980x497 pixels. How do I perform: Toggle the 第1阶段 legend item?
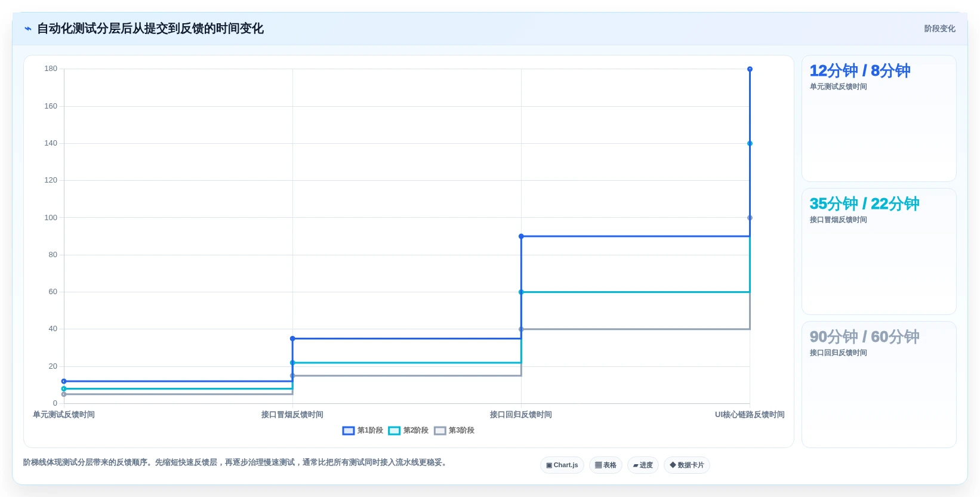(363, 430)
